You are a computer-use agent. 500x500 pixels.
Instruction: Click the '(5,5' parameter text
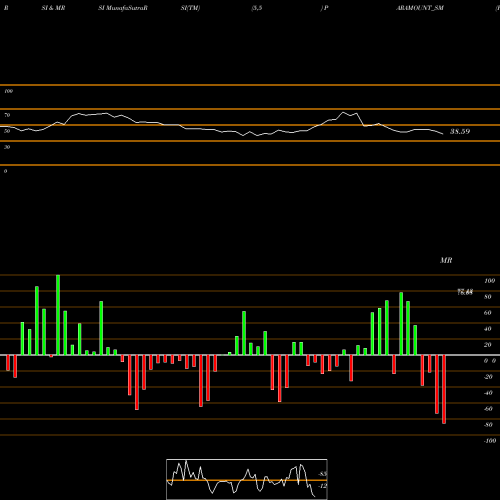tap(257, 8)
